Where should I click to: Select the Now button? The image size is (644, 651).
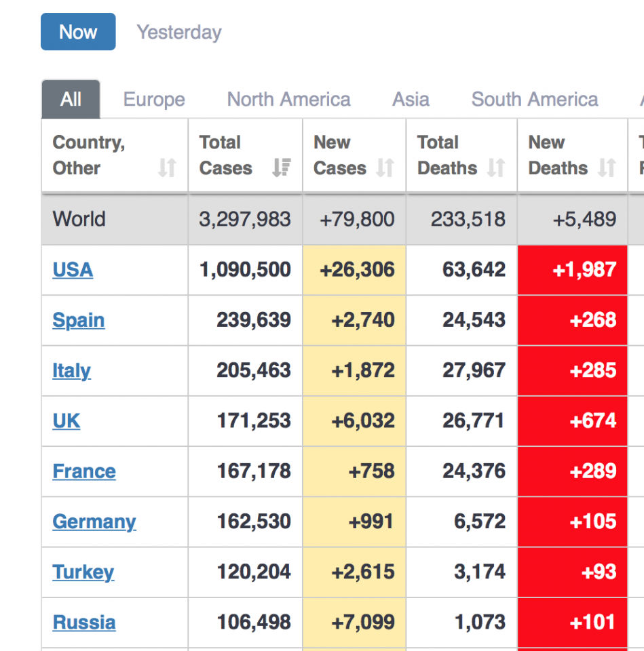[x=78, y=33]
